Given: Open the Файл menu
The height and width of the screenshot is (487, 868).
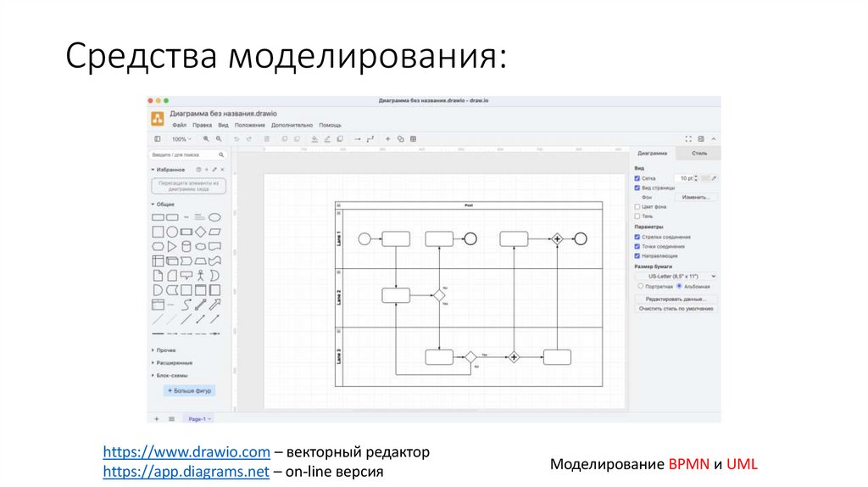Looking at the screenshot, I should (179, 126).
